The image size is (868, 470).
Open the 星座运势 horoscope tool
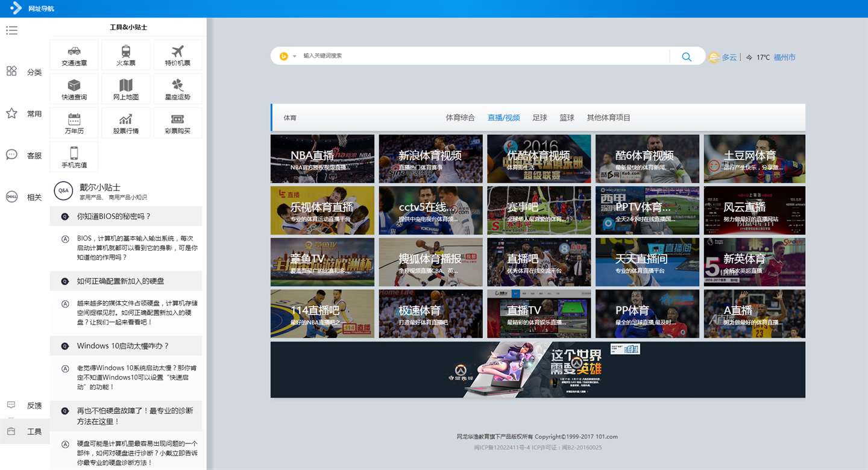tap(178, 89)
